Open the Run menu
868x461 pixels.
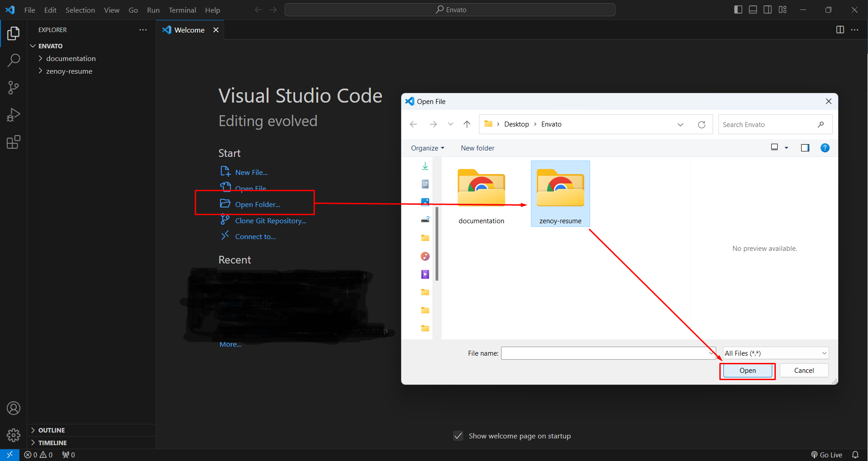tap(153, 10)
